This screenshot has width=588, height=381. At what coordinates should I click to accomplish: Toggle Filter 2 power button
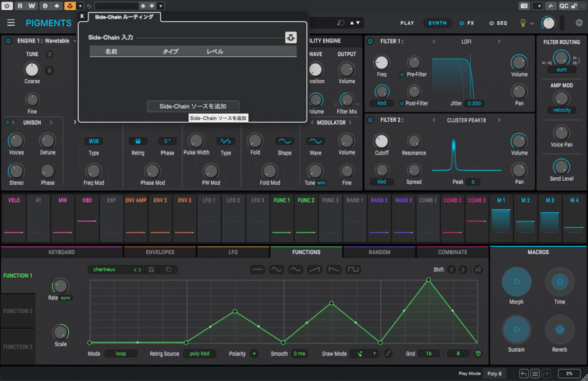pos(370,120)
